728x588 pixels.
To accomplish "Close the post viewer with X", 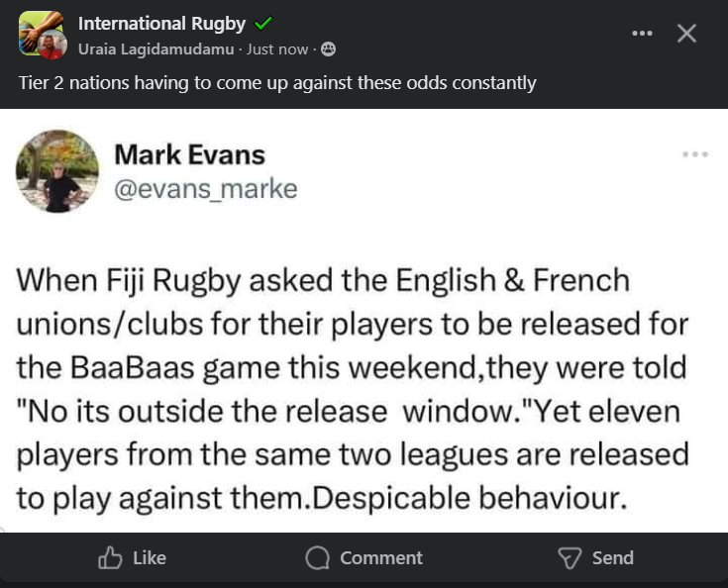I will [x=686, y=33].
